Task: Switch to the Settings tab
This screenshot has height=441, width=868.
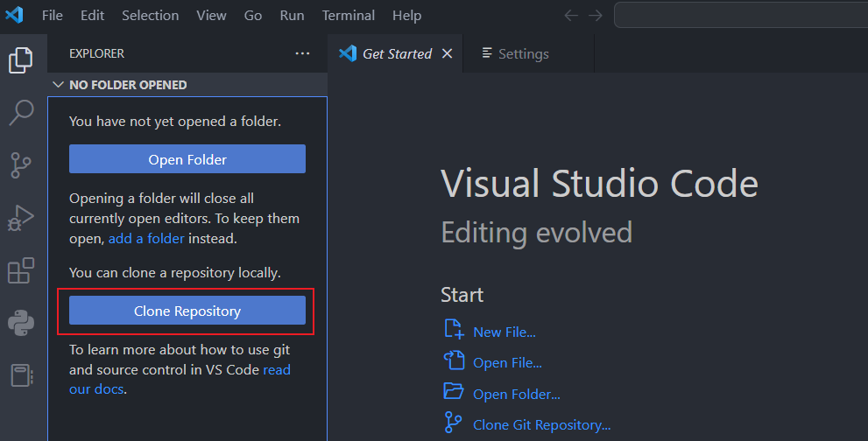Action: (x=528, y=53)
